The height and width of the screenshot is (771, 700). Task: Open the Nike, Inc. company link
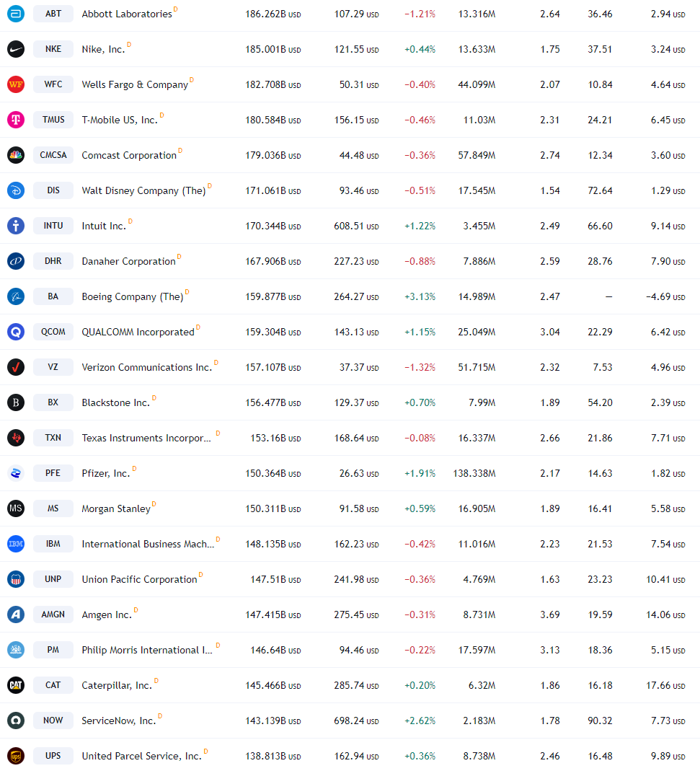point(103,50)
